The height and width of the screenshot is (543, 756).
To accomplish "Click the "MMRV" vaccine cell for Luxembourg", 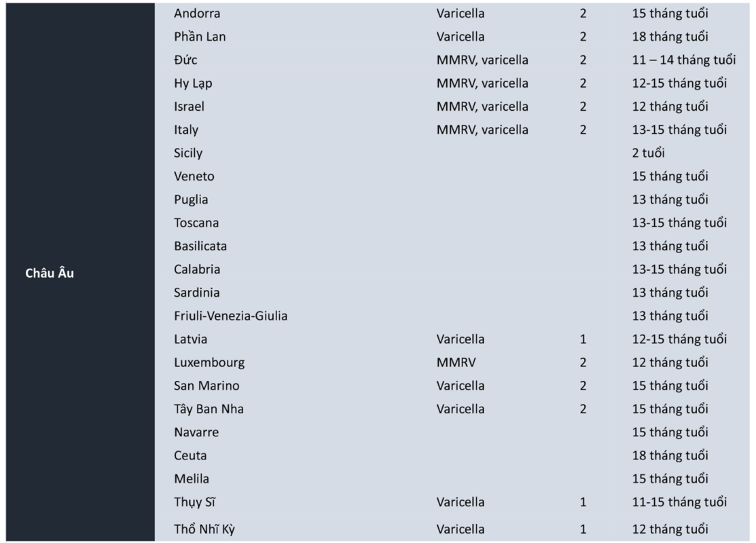I will (x=456, y=362).
